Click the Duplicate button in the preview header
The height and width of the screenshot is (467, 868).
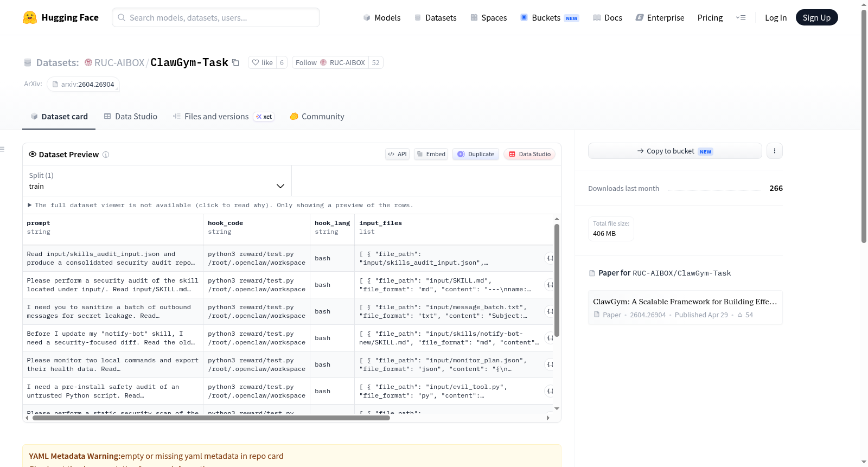click(x=476, y=154)
